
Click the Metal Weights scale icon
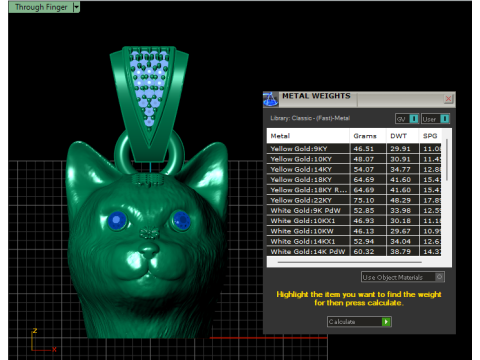pyautogui.click(x=270, y=99)
